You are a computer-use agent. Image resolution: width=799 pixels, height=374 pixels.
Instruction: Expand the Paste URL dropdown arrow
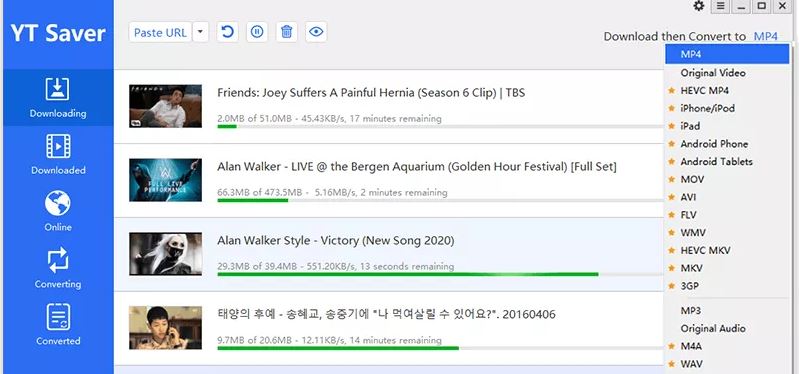click(200, 32)
